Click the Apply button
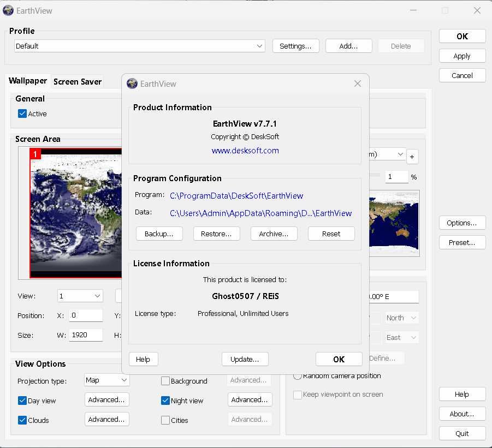 click(x=462, y=56)
